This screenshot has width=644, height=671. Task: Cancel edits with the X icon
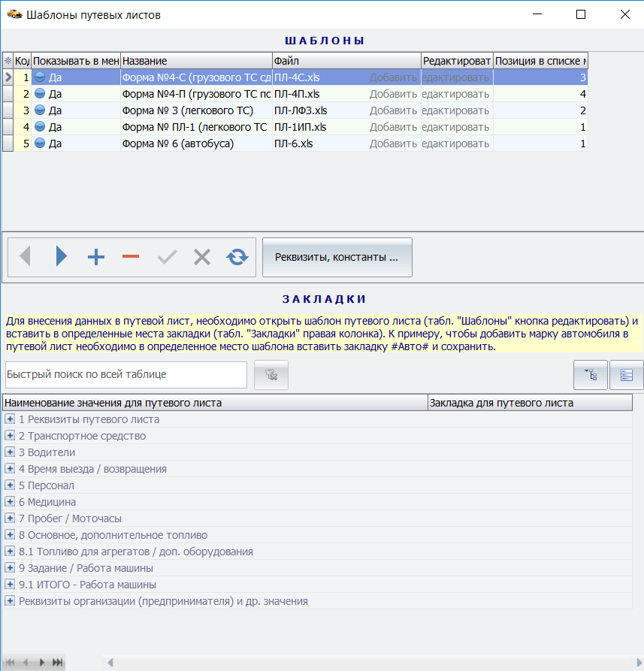[202, 257]
